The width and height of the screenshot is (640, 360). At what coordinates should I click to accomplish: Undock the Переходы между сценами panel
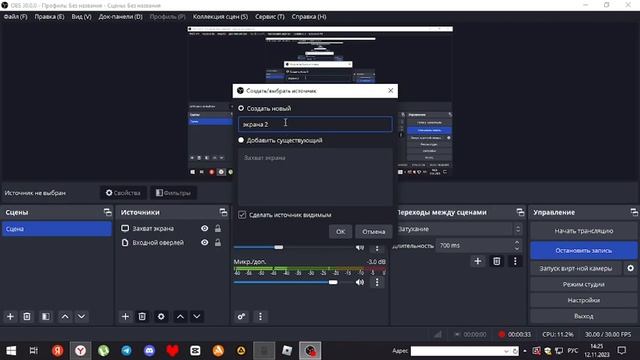(x=520, y=212)
